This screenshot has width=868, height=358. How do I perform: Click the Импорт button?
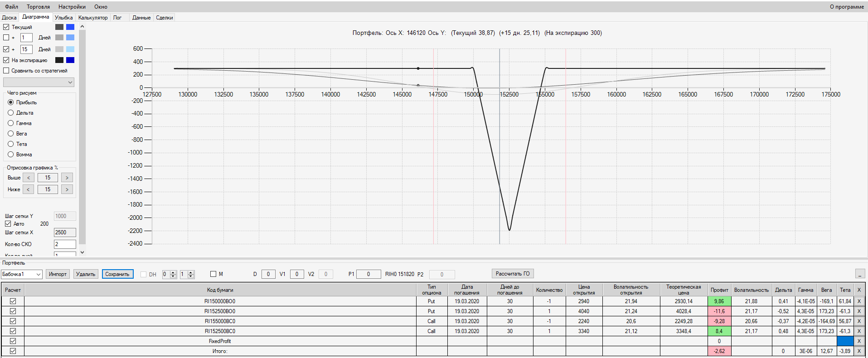[58, 274]
